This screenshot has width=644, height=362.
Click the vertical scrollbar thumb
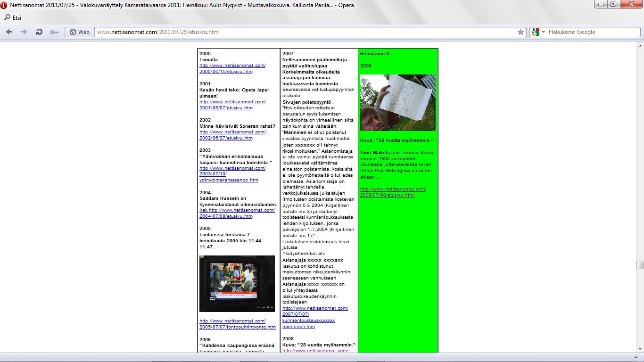[x=640, y=265]
